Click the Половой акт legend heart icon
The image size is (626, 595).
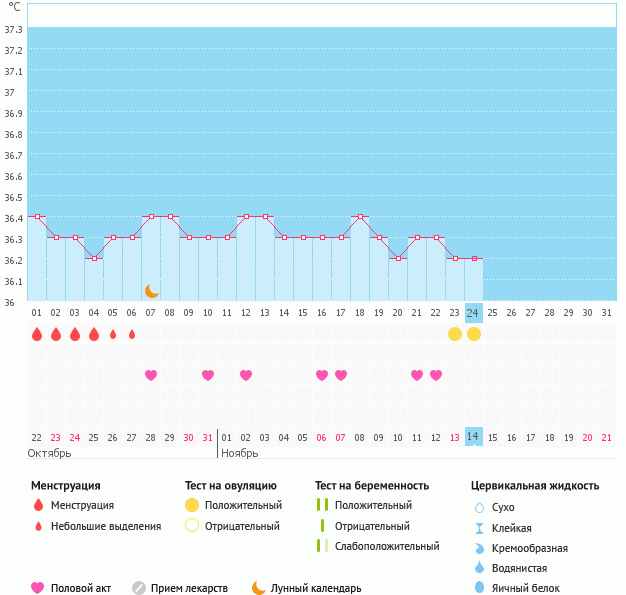38,588
